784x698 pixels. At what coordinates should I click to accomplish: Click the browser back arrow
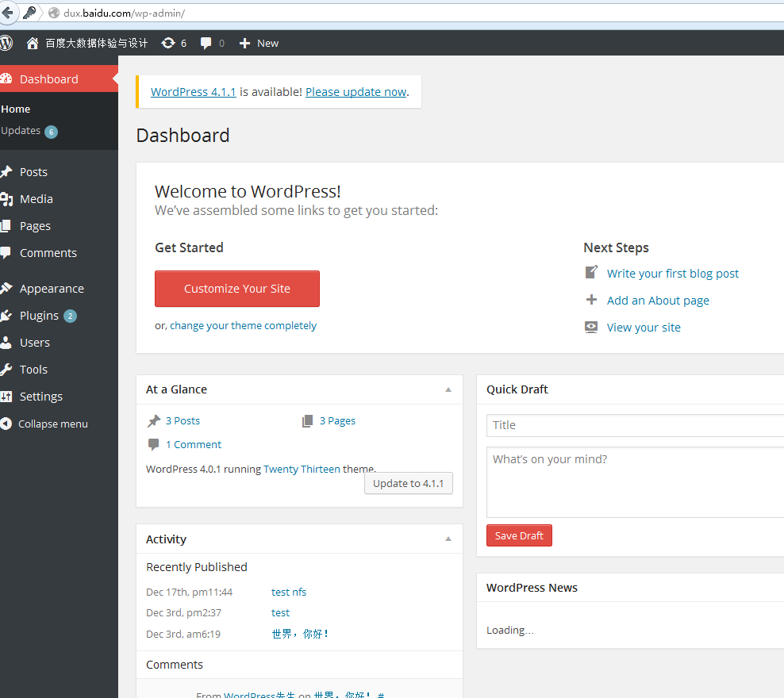point(7,13)
